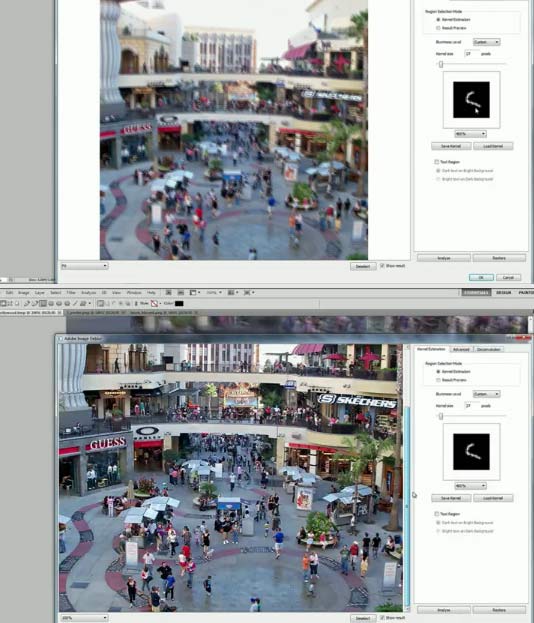Select the Ellipse shape tool icon
Viewport: 534px width, 623px height.
tap(59, 304)
